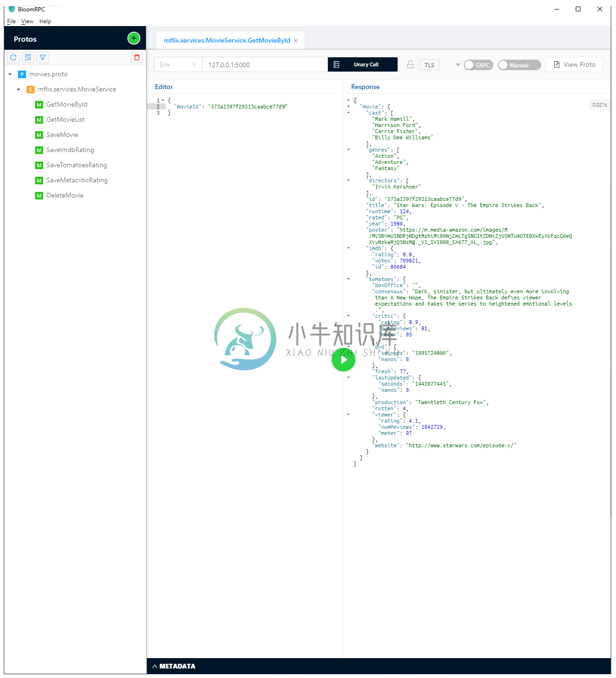Fold the "genres" array in response
The width and height of the screenshot is (616, 678).
(349, 150)
